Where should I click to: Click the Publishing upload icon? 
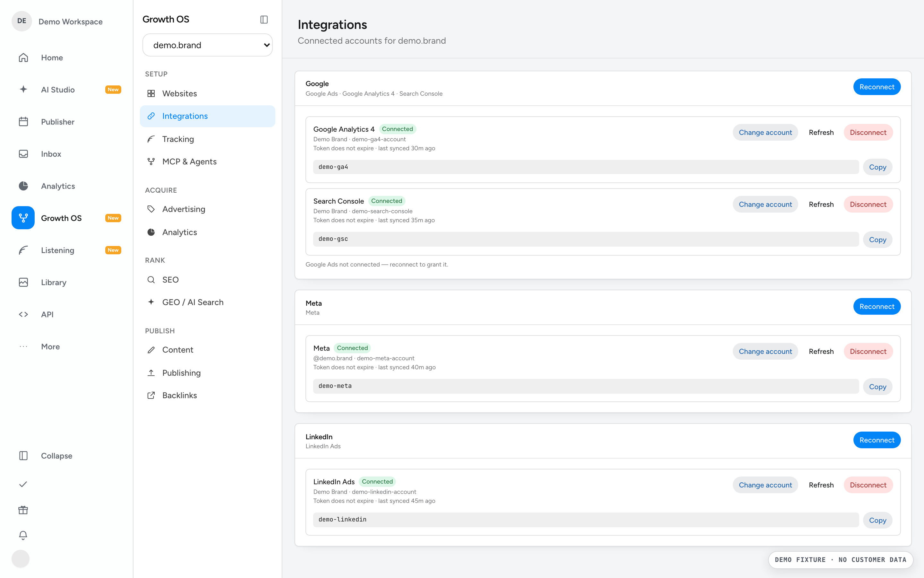151,373
